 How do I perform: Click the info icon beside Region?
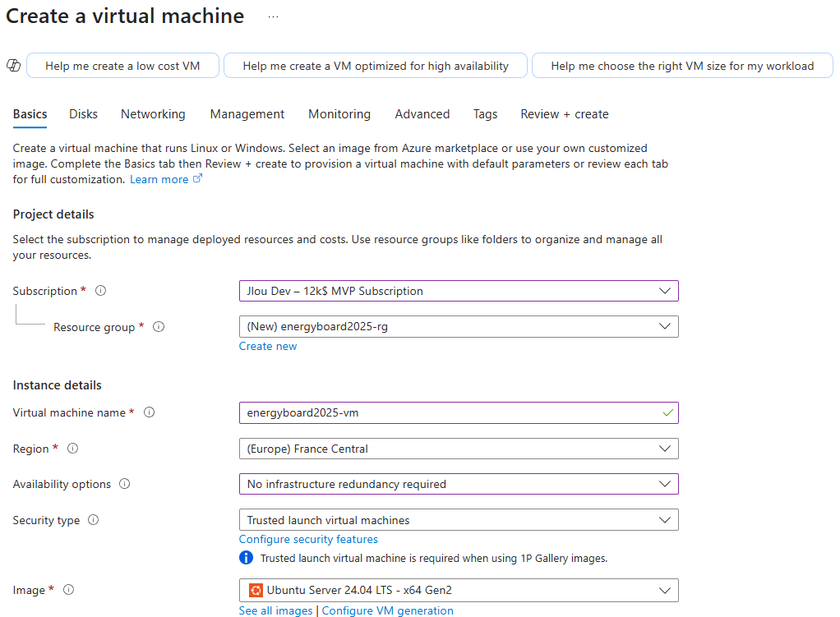(73, 449)
